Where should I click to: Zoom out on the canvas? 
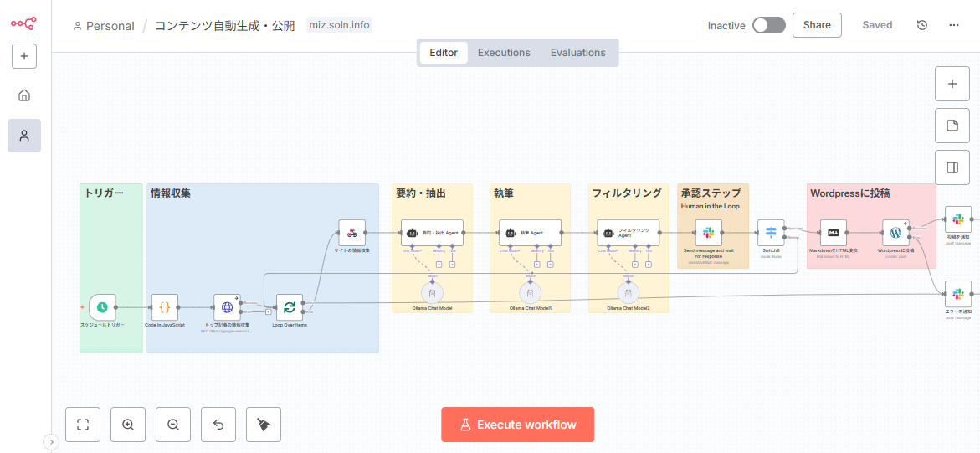pyautogui.click(x=173, y=425)
